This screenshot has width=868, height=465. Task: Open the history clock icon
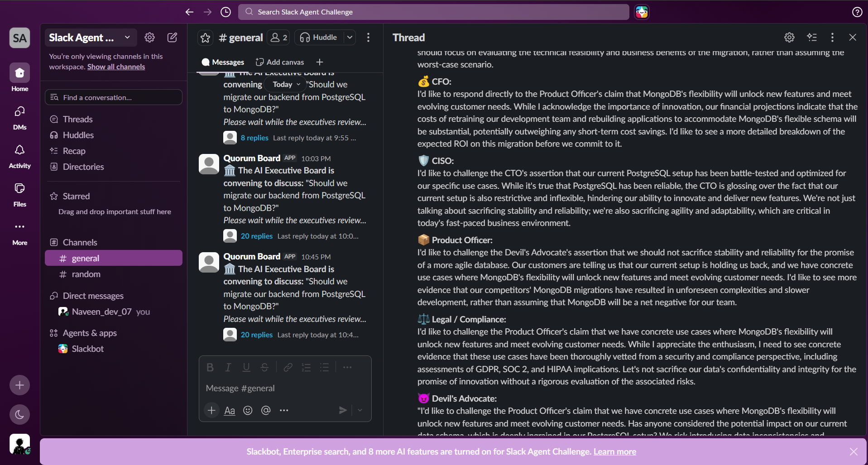[x=225, y=12]
